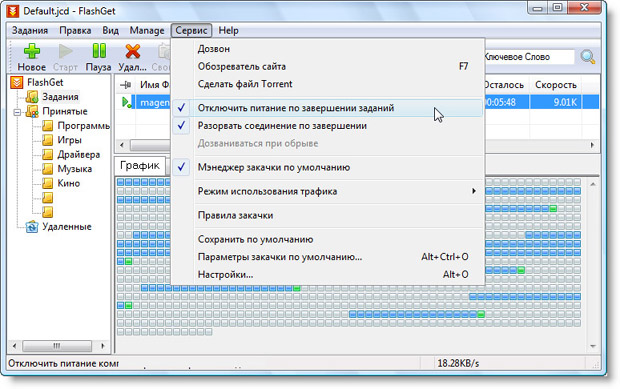Select the Игры folder
This screenshot has height=389, width=620.
click(69, 140)
